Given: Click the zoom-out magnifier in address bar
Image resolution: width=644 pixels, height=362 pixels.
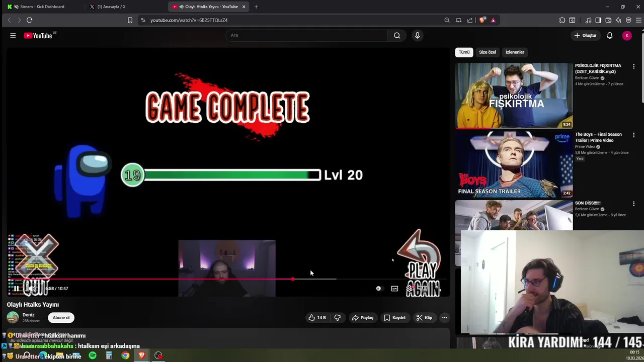Looking at the screenshot, I should (447, 20).
